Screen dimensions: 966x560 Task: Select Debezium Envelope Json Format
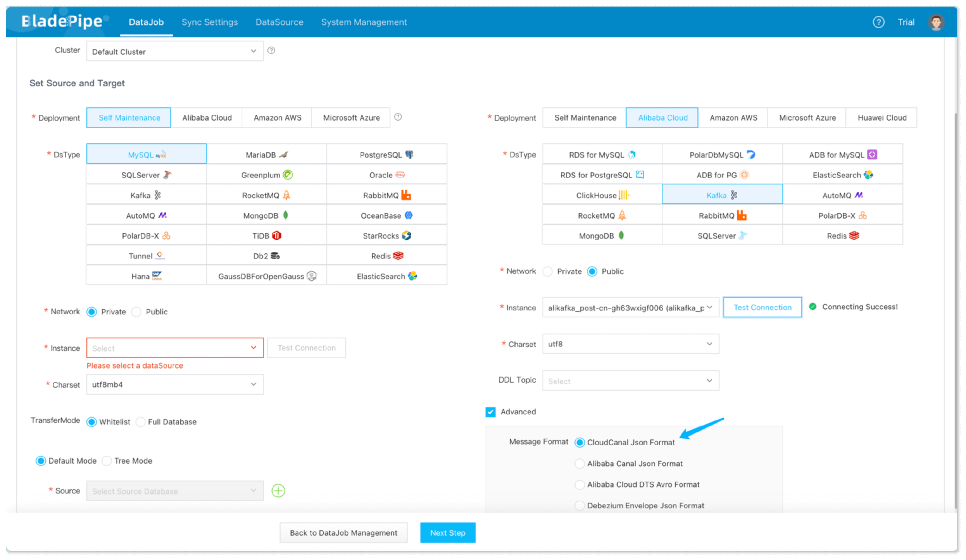(x=579, y=506)
